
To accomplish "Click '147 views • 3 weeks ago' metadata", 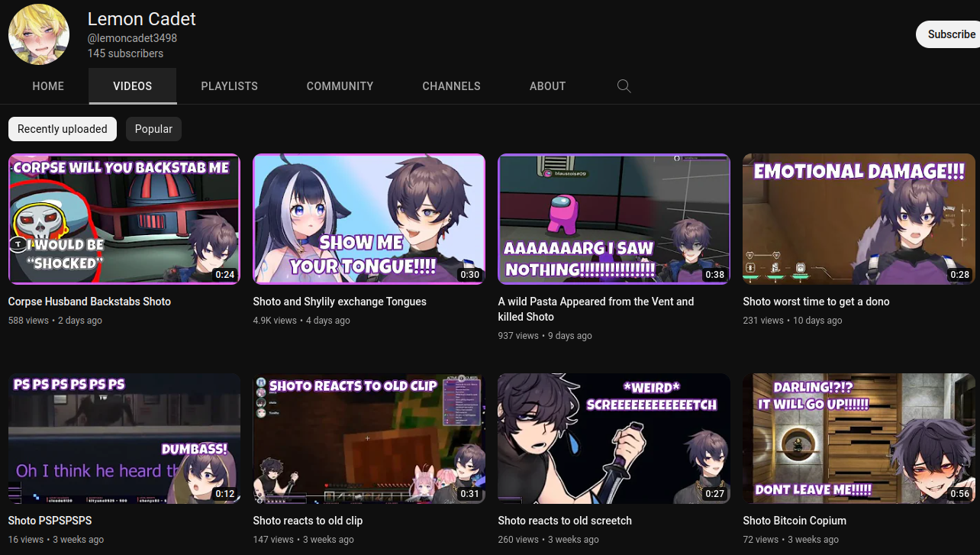I will pos(303,540).
